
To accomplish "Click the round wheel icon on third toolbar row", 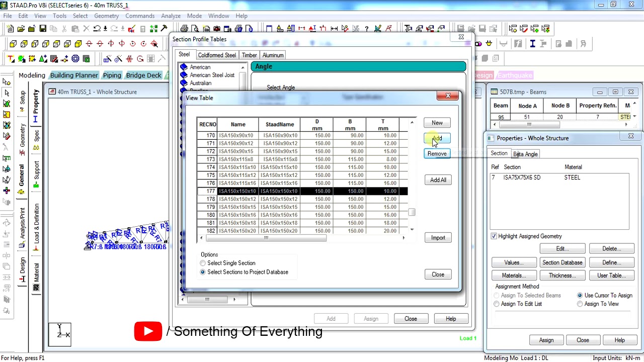I will point(75,59).
